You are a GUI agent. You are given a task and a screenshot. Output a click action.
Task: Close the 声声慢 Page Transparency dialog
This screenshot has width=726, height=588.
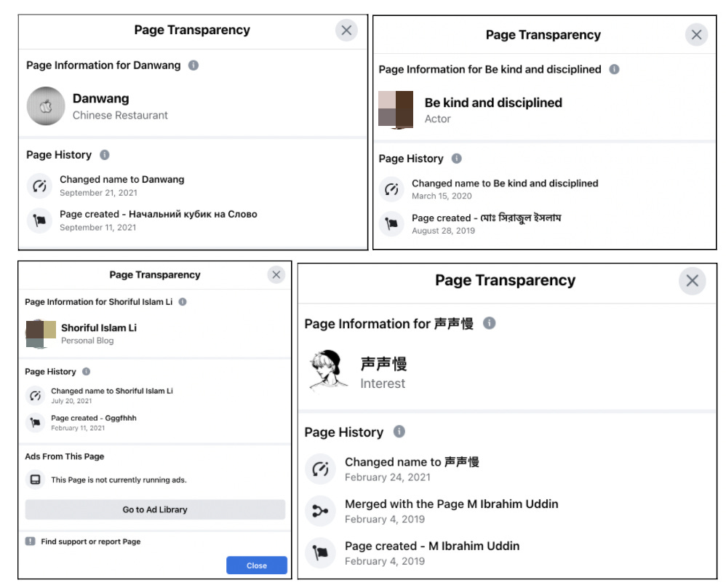693,281
